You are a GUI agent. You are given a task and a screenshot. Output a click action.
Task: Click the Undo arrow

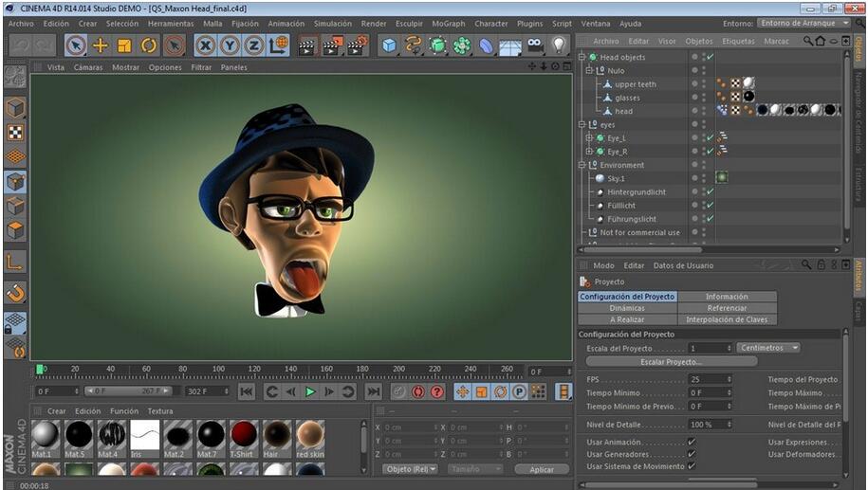click(19, 45)
